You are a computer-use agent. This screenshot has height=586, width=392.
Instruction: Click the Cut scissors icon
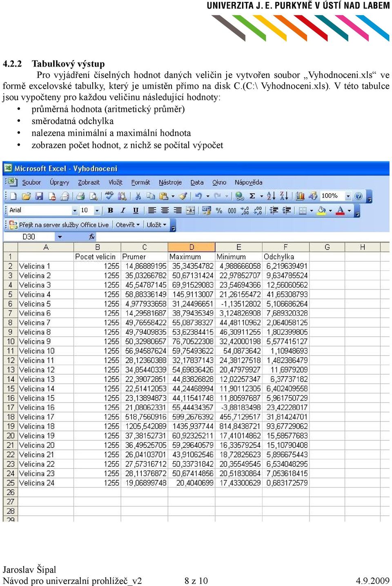(x=138, y=196)
